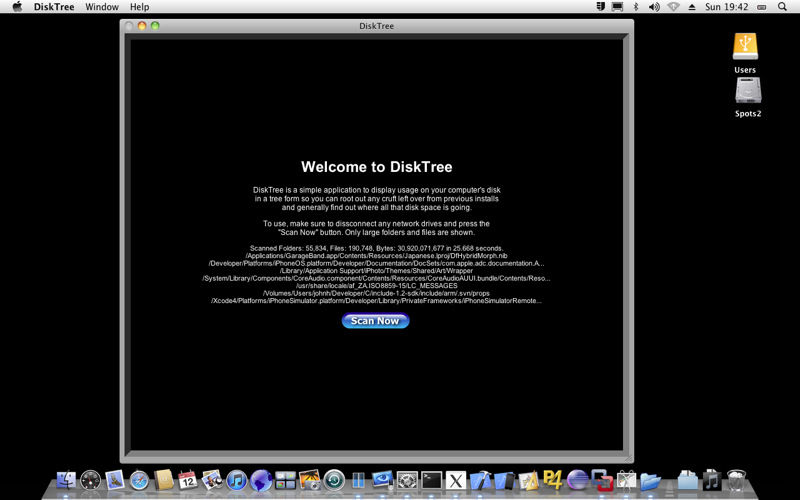Click the Welcome to DiskTree heading

(377, 167)
